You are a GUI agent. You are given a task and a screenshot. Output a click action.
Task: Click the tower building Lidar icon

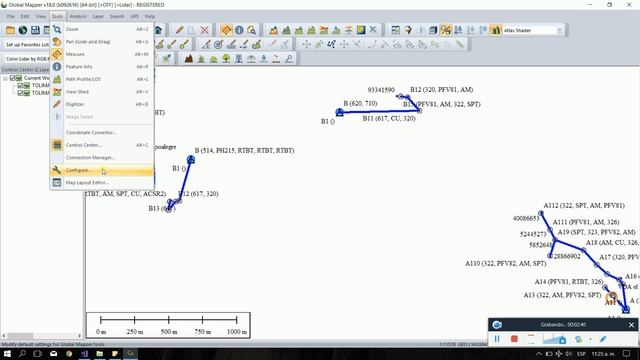pyautogui.click(x=239, y=59)
